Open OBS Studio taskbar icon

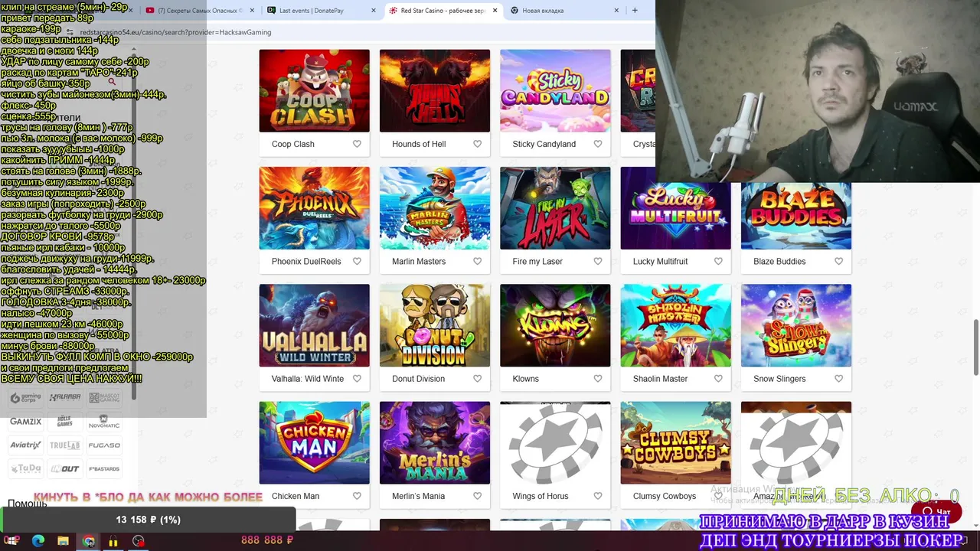[x=139, y=541]
